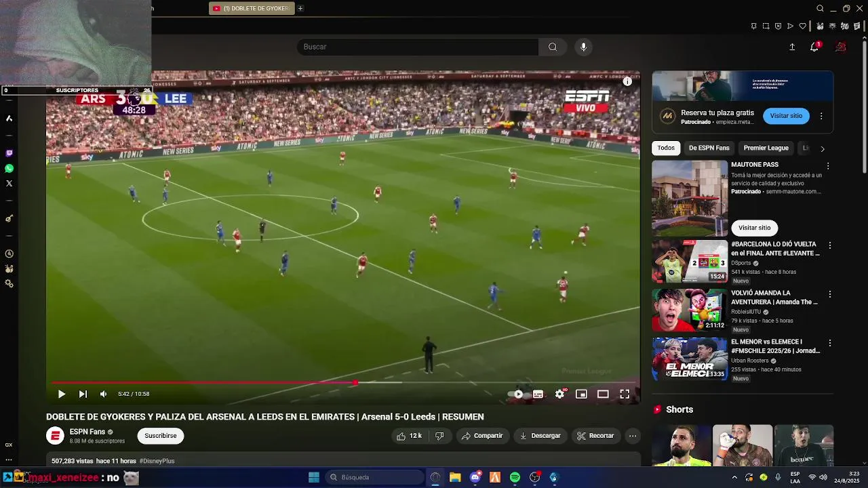Select the Premier League filter chip
This screenshot has width=868, height=488.
(x=766, y=148)
